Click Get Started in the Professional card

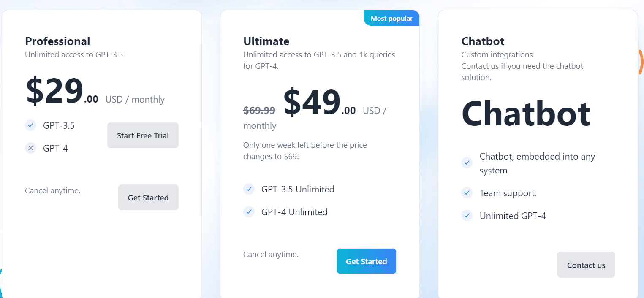click(x=148, y=197)
